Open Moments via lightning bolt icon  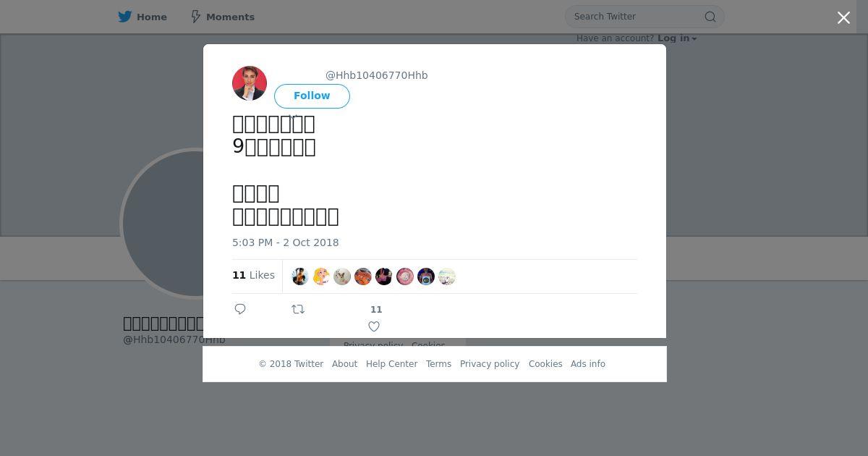point(195,17)
